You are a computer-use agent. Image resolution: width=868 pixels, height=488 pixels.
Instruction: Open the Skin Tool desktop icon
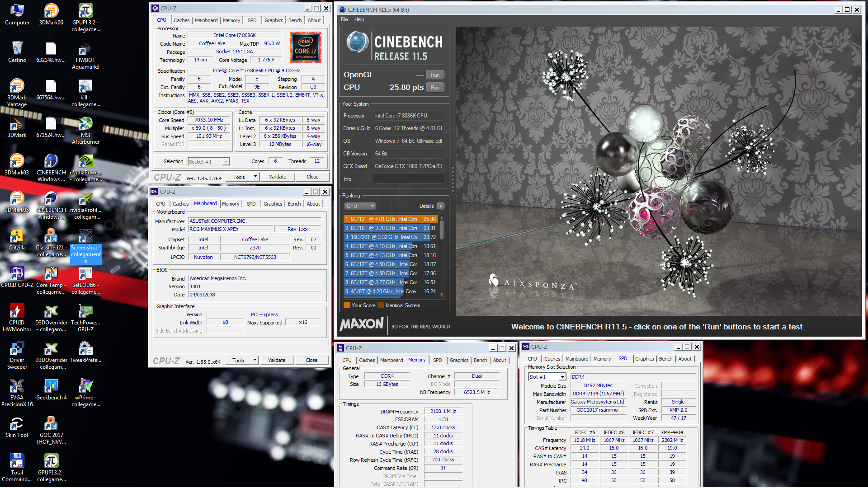tap(17, 427)
